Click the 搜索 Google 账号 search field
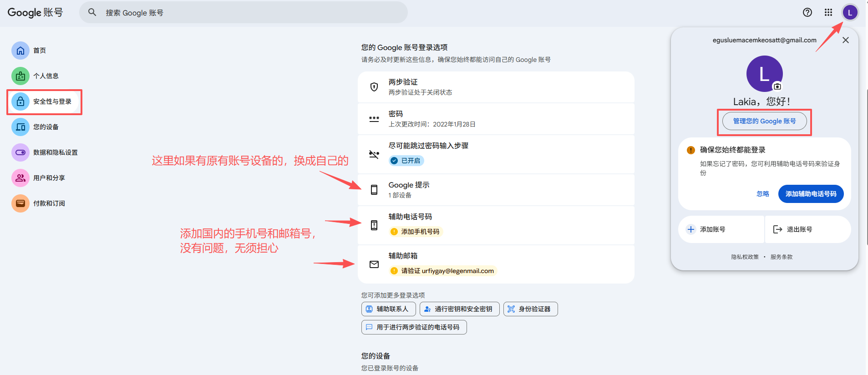Screen dimensions: 868x375 (x=244, y=12)
